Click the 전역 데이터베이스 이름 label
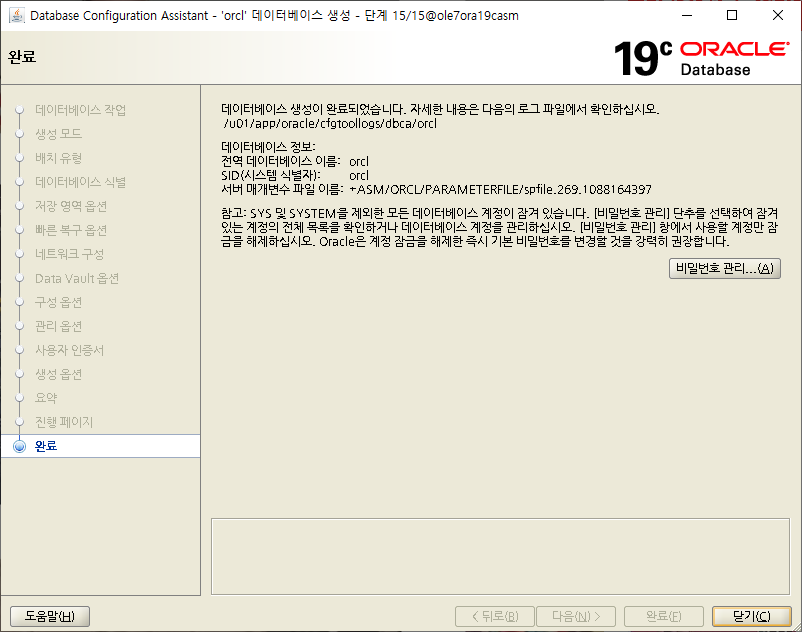 pos(280,162)
